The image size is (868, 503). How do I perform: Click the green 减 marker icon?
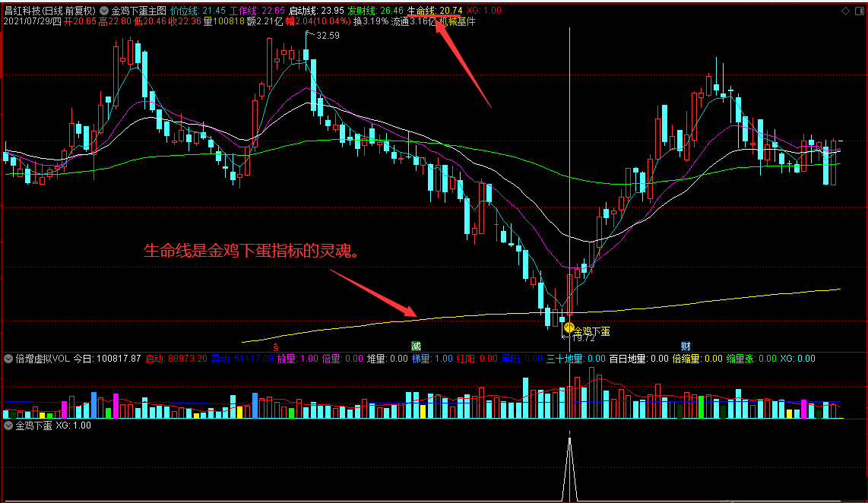pos(417,346)
